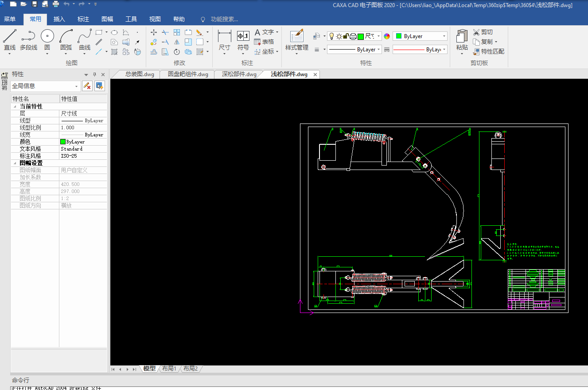Collapse the 图幅设置 property group
The image size is (588, 390).
(15, 163)
